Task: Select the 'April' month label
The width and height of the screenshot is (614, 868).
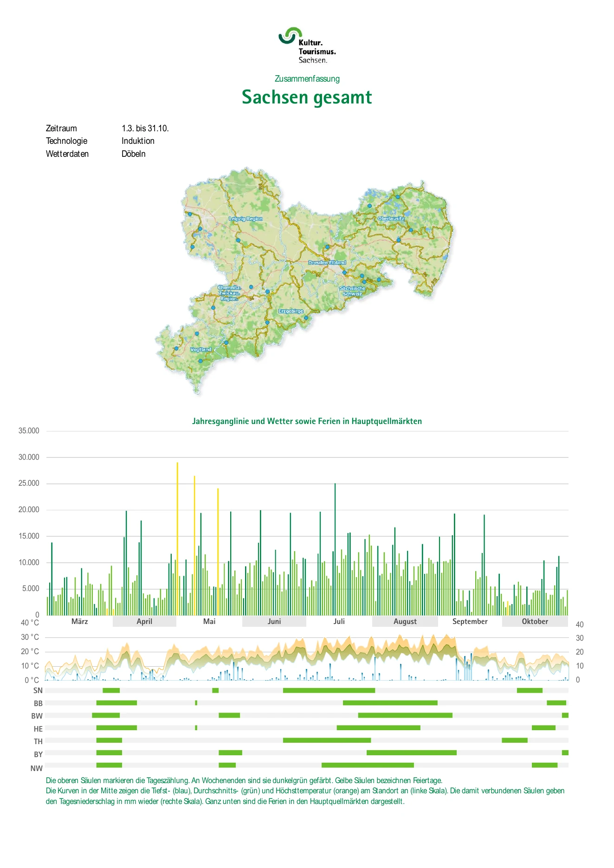Action: click(144, 622)
